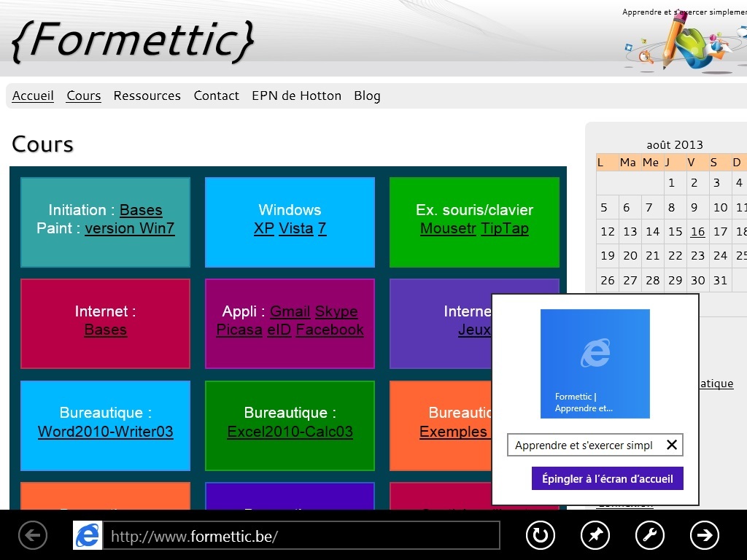Open the Jeux link in the purple tile

pos(474,330)
